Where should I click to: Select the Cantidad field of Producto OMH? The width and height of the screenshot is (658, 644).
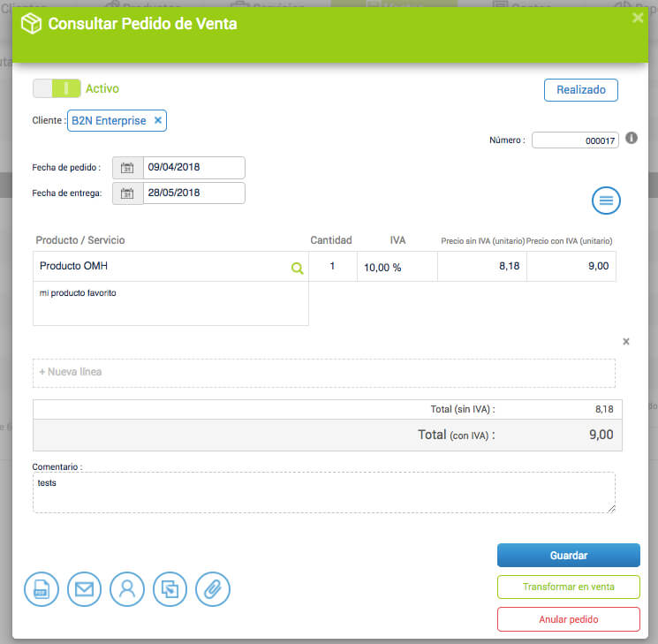pos(332,267)
